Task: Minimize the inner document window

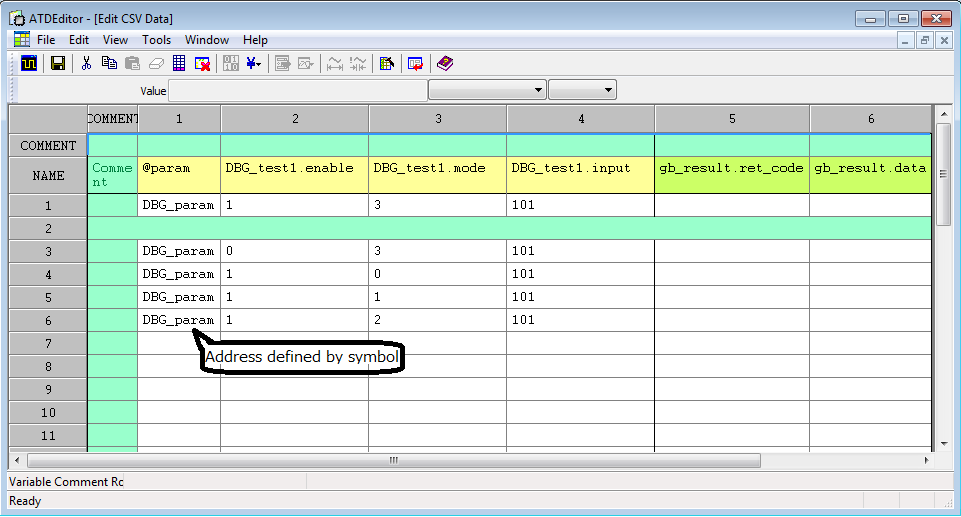Action: [x=905, y=40]
